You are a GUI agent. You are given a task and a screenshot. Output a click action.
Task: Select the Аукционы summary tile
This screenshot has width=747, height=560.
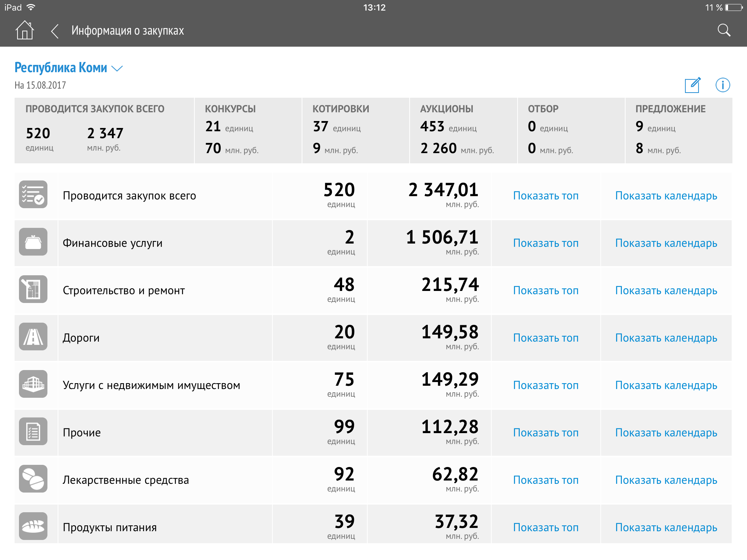pyautogui.click(x=463, y=131)
